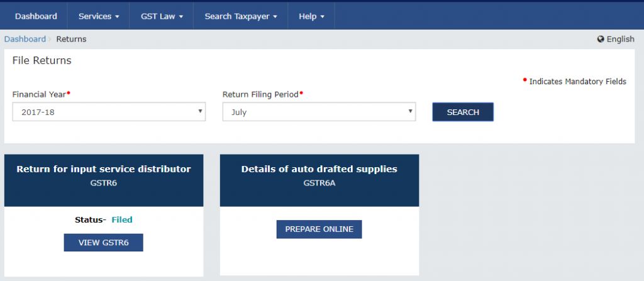Click the Help menu caret arrow
This screenshot has width=644, height=281.
coord(323,17)
